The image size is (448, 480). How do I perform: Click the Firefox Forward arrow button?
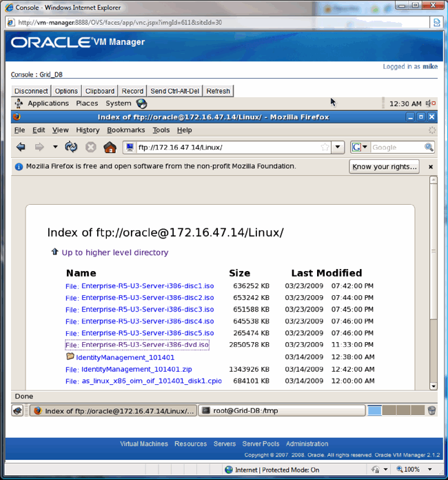point(39,148)
